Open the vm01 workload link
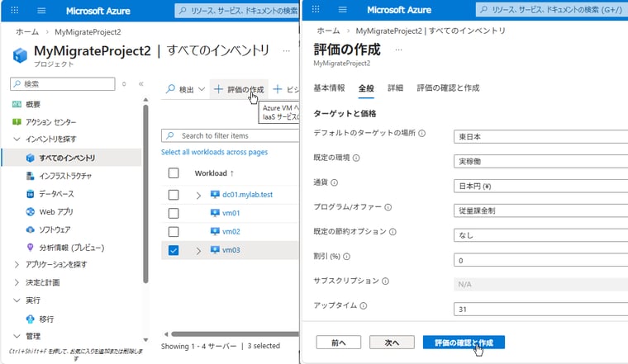This screenshot has width=628, height=364. (x=231, y=213)
